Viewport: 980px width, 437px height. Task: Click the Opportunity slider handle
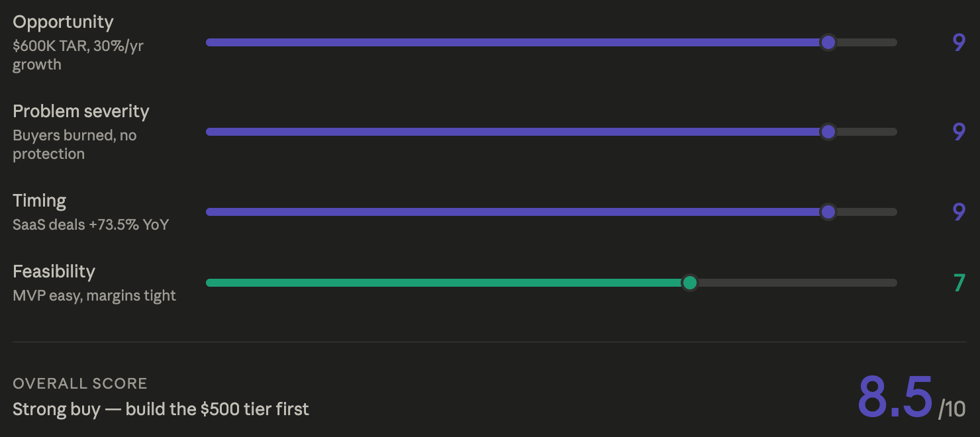pyautogui.click(x=828, y=42)
